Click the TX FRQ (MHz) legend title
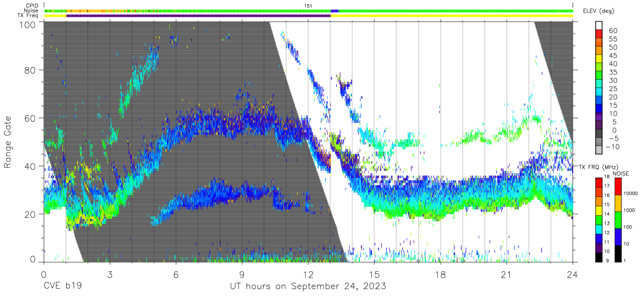 (x=598, y=167)
